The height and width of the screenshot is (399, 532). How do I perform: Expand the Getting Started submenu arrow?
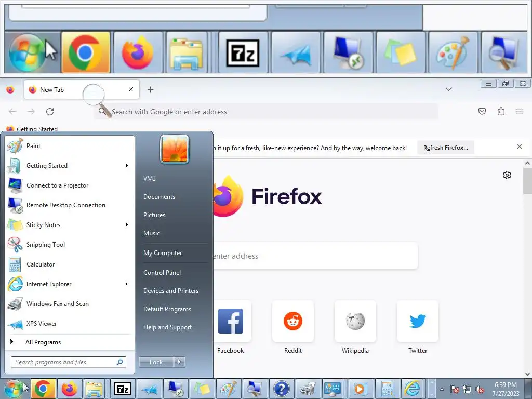(x=127, y=166)
